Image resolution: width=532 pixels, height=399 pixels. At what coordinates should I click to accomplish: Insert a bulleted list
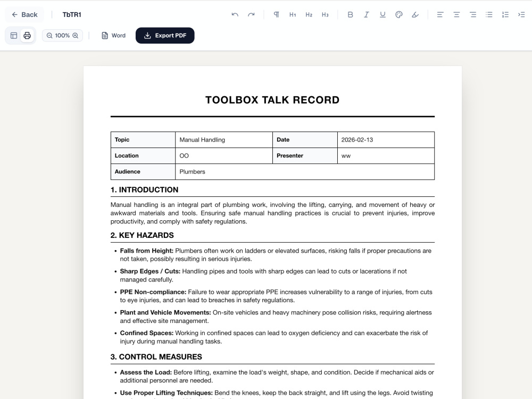click(x=489, y=14)
